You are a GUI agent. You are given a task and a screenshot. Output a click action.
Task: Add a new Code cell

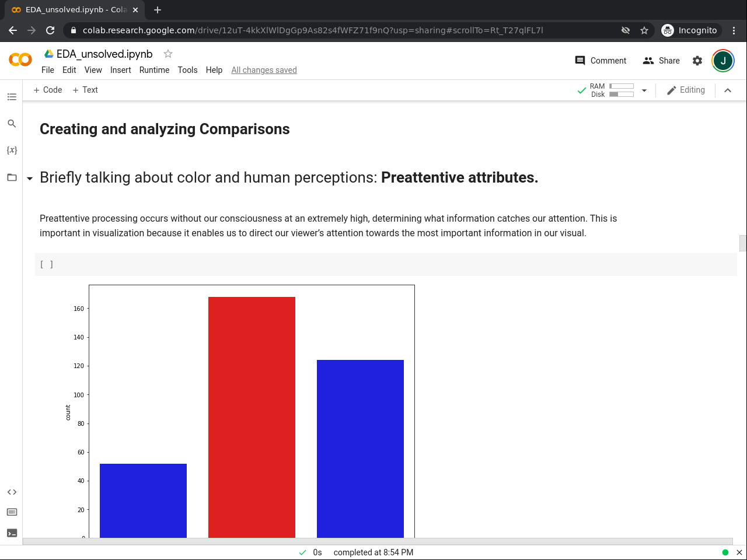point(48,90)
